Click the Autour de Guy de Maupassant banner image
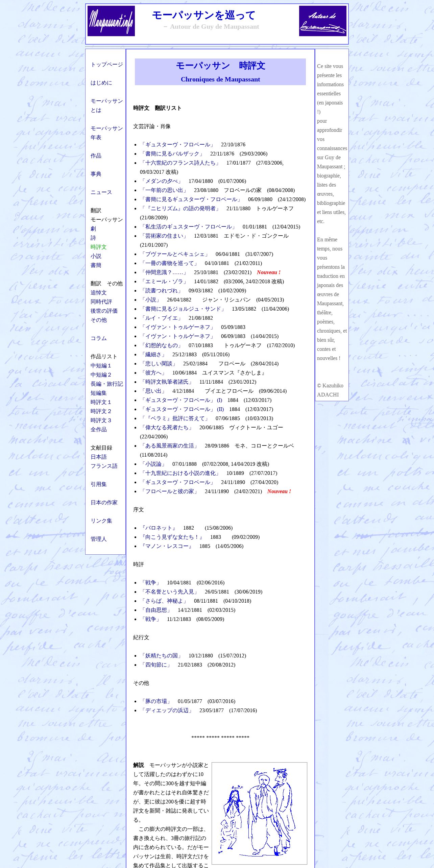Screen dimensions: 434x868 [x=323, y=21]
